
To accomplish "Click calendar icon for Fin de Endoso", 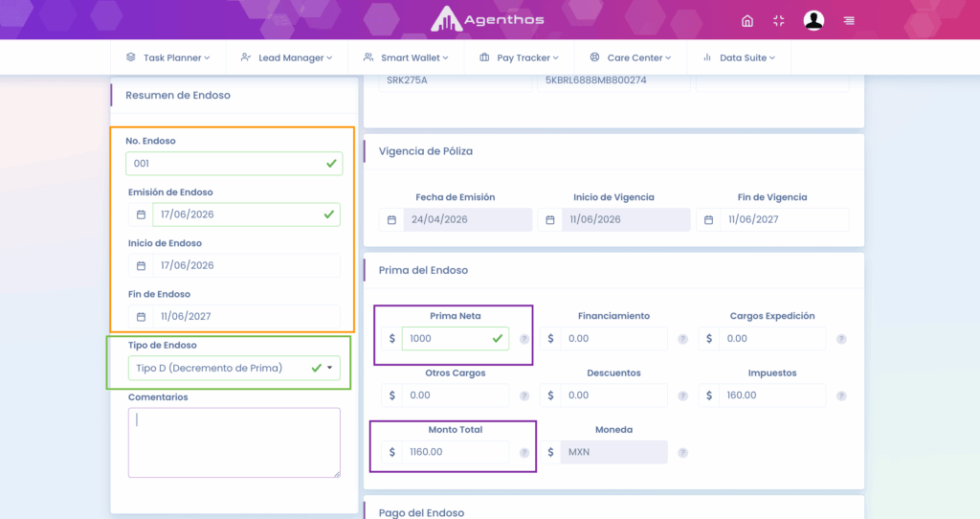I will point(141,317).
